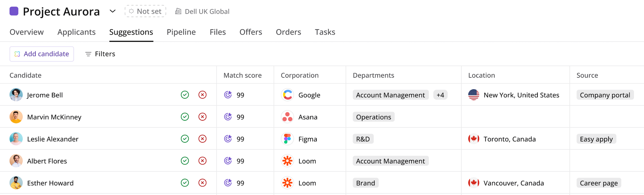The width and height of the screenshot is (644, 195).
Task: Reject Esther Howard with red X icon
Action: coord(202,183)
